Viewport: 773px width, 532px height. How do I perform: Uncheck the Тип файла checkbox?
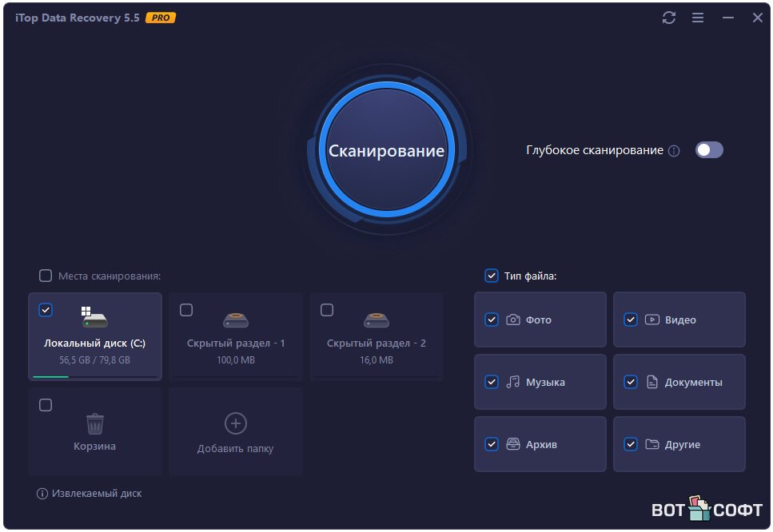point(492,276)
